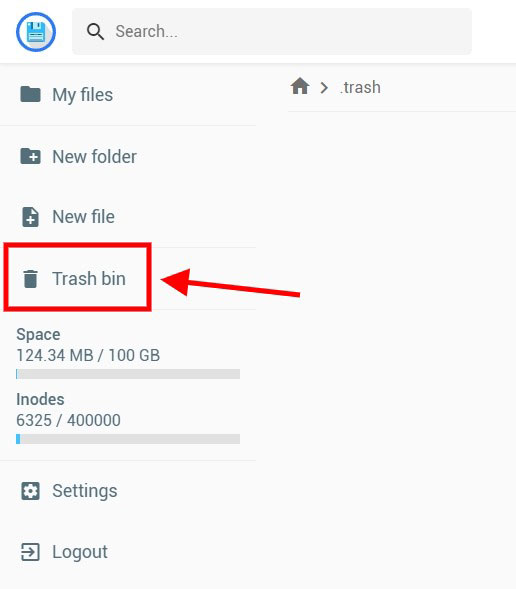The width and height of the screenshot is (516, 589).
Task: Select Logout in the sidebar
Action: pos(128,552)
